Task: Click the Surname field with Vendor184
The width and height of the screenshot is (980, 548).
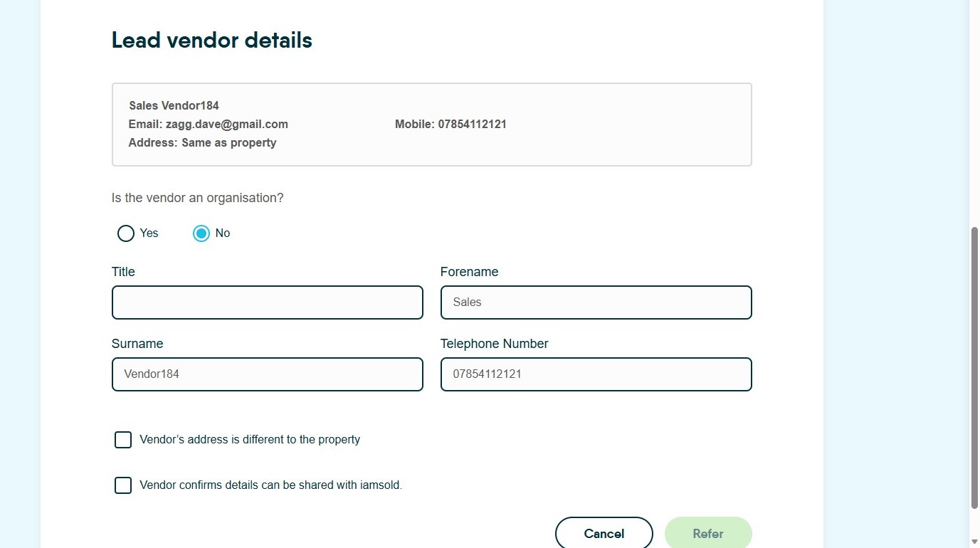Action: (x=268, y=374)
